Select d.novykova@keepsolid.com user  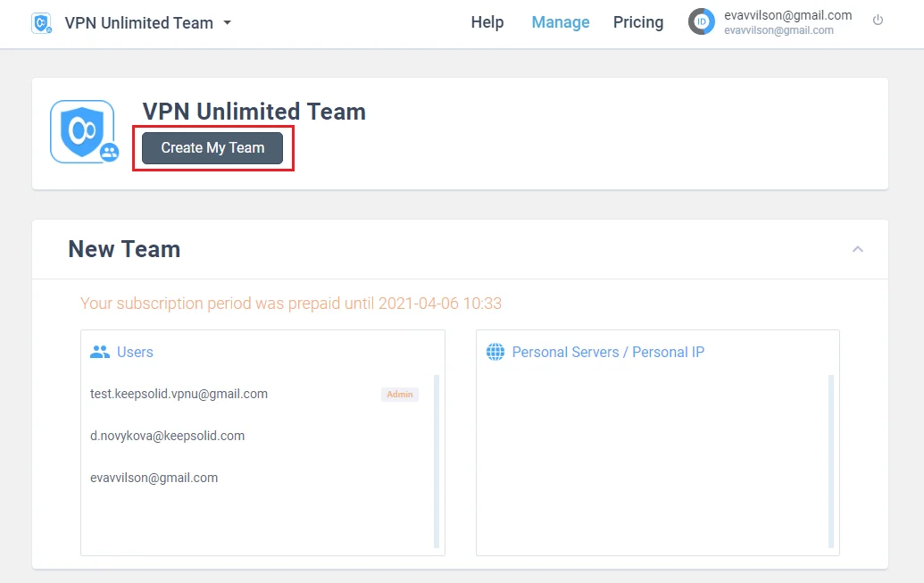click(x=167, y=436)
